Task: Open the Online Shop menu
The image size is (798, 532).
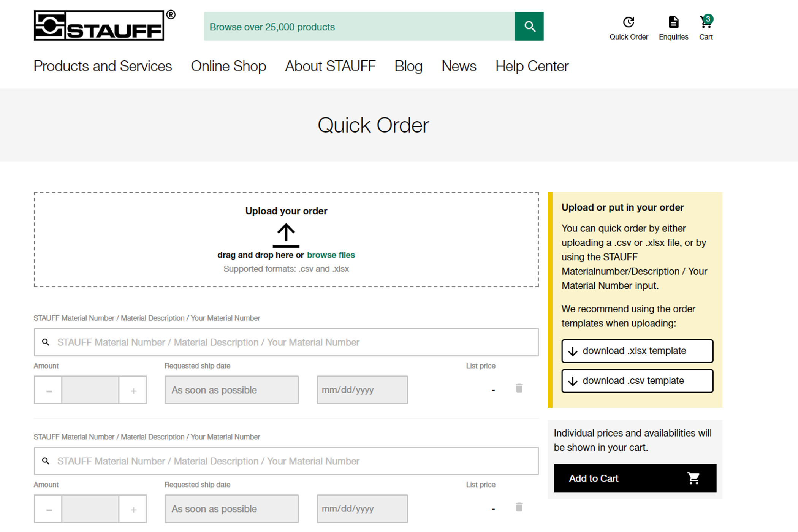Action: tap(228, 66)
